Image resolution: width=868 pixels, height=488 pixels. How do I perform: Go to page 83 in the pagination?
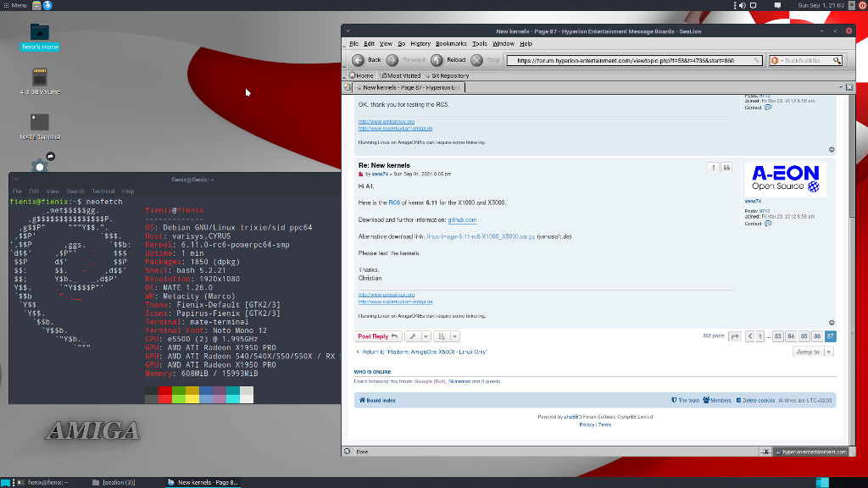[x=778, y=336]
